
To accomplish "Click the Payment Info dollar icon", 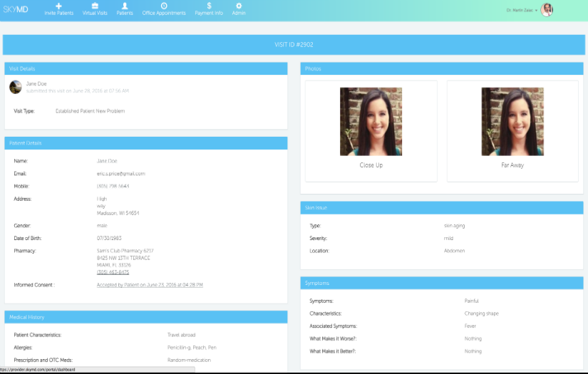I will pos(209,6).
